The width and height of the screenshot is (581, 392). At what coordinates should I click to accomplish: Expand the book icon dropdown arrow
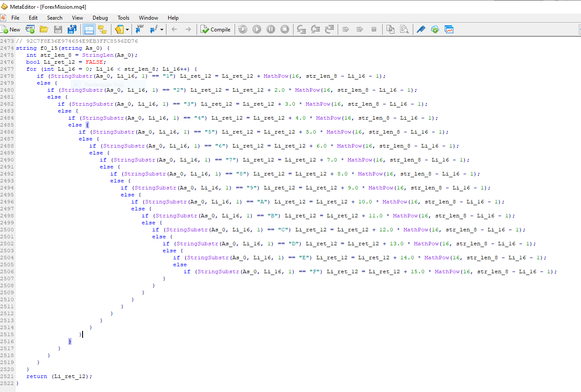click(127, 30)
